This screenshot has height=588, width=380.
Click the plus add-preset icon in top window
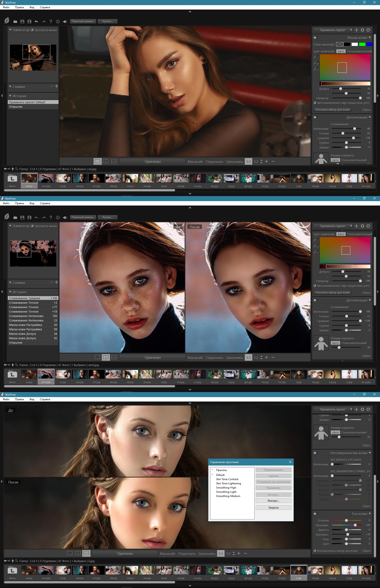pyautogui.click(x=356, y=30)
